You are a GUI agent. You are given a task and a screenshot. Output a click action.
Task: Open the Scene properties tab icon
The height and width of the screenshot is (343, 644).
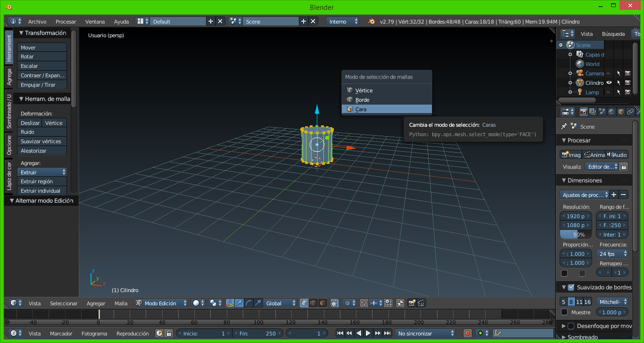click(602, 112)
